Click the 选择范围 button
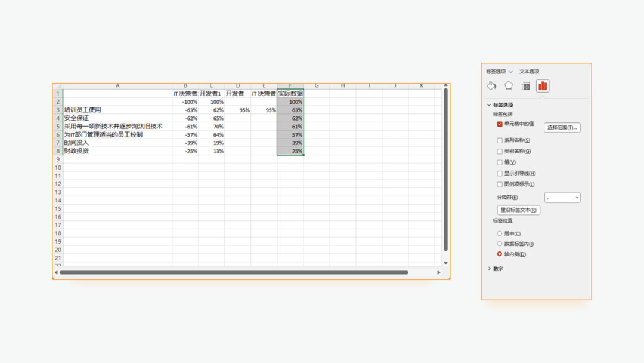Screen dimensions: 644x363 coord(562,127)
